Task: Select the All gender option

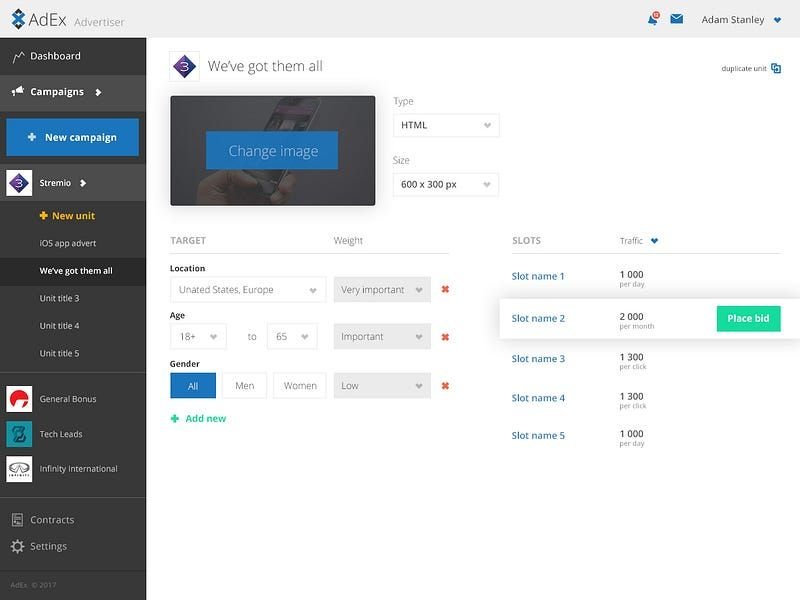Action: coord(193,386)
